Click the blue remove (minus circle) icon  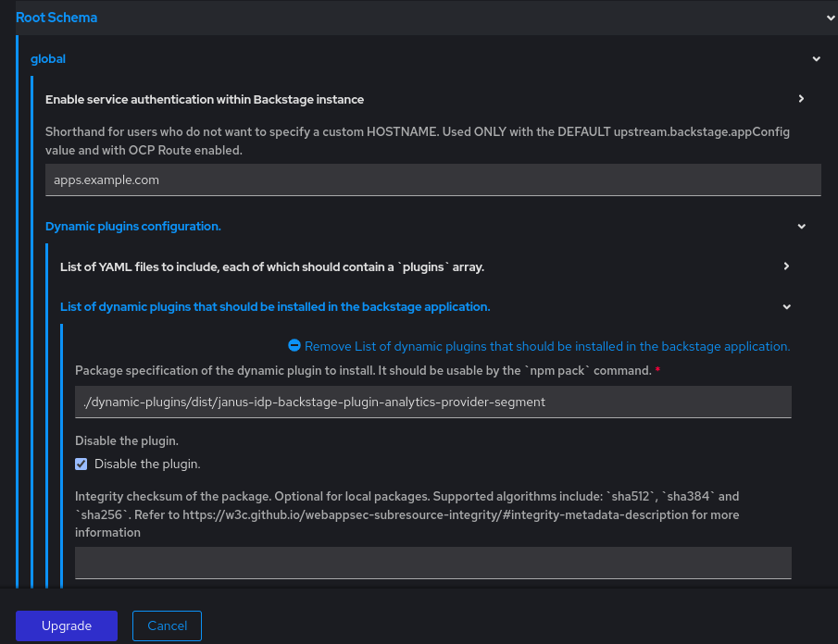coord(294,346)
